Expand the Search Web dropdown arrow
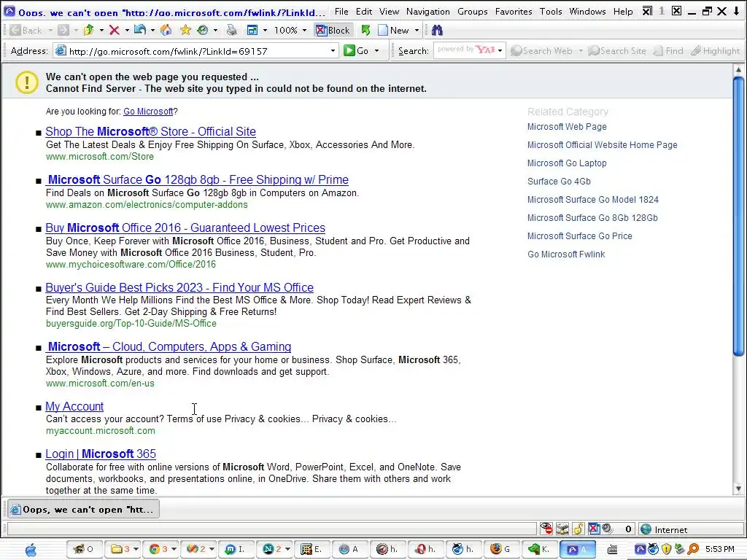Viewport: 747px width, 560px height. tap(580, 50)
